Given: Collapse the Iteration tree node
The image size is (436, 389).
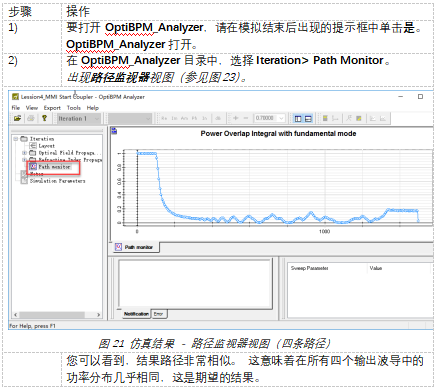Looking at the screenshot, I should (x=16, y=138).
